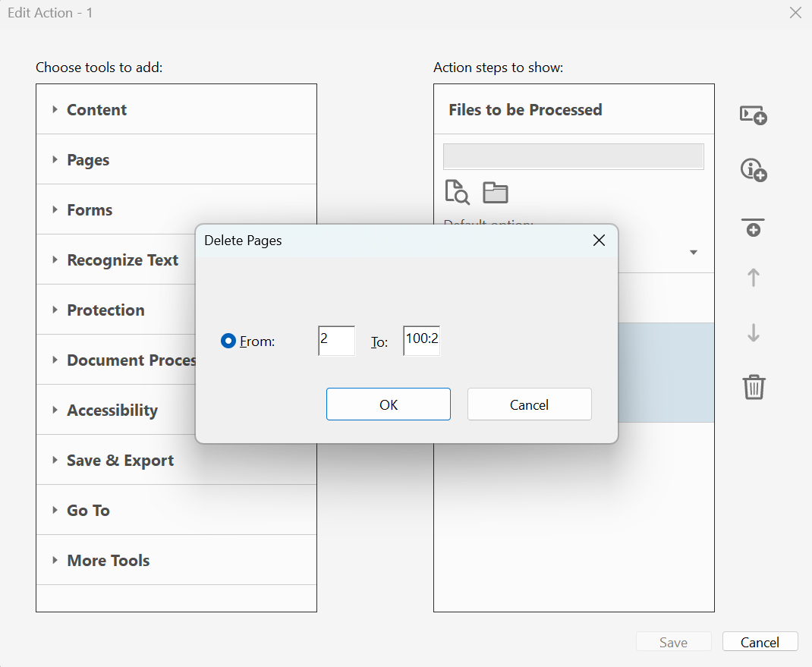Close the Delete Pages dialog

[x=598, y=241]
